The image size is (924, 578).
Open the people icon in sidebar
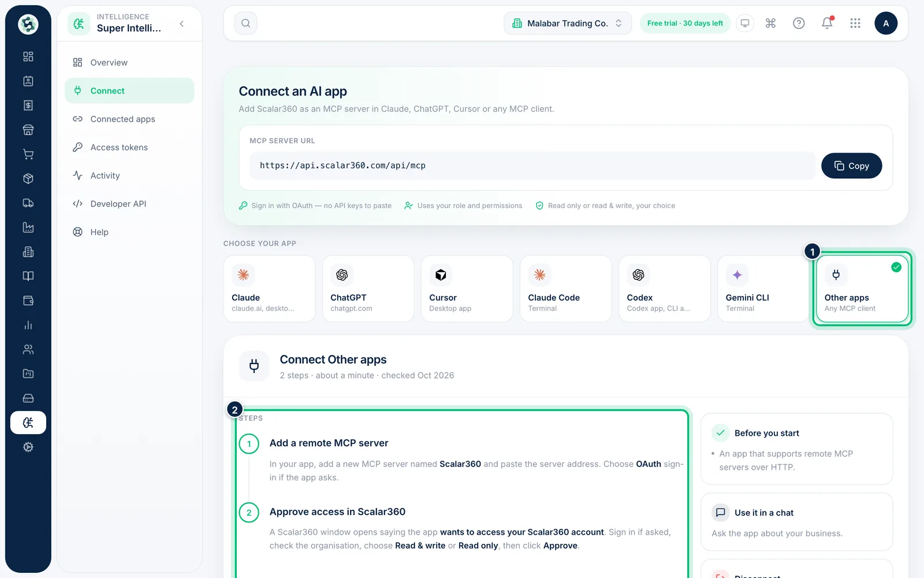[28, 349]
